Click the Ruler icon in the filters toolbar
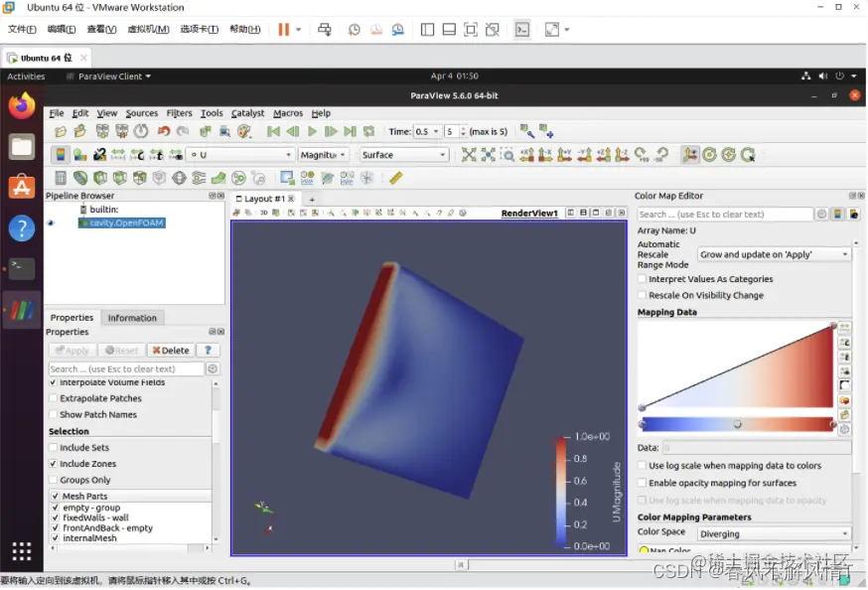The height and width of the screenshot is (590, 868). coord(396,178)
